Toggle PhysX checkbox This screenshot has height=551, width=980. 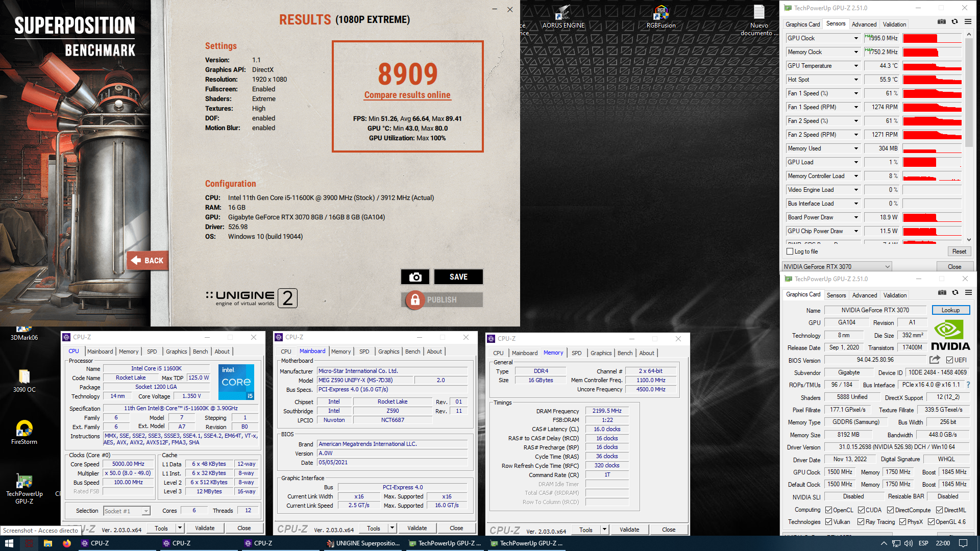click(x=902, y=522)
